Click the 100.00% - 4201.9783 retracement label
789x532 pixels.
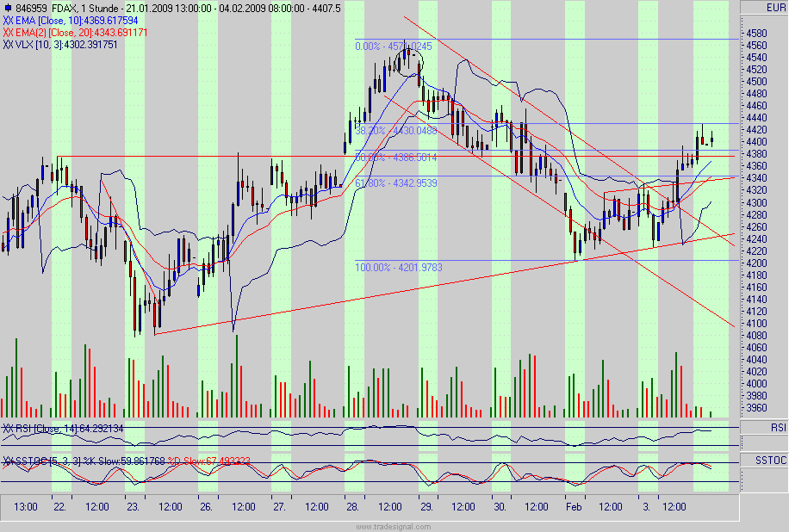click(x=401, y=266)
